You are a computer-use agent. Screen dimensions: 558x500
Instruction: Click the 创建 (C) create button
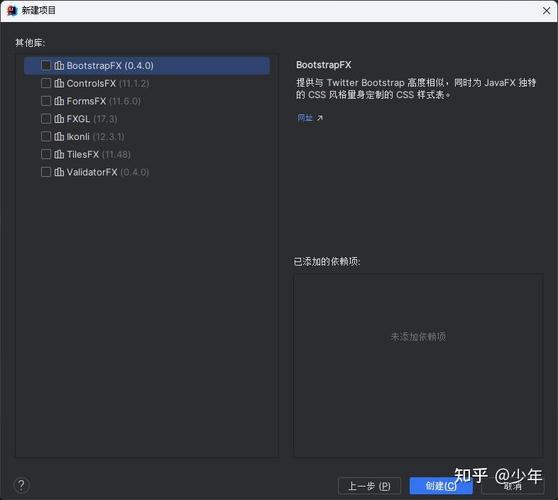[441, 486]
